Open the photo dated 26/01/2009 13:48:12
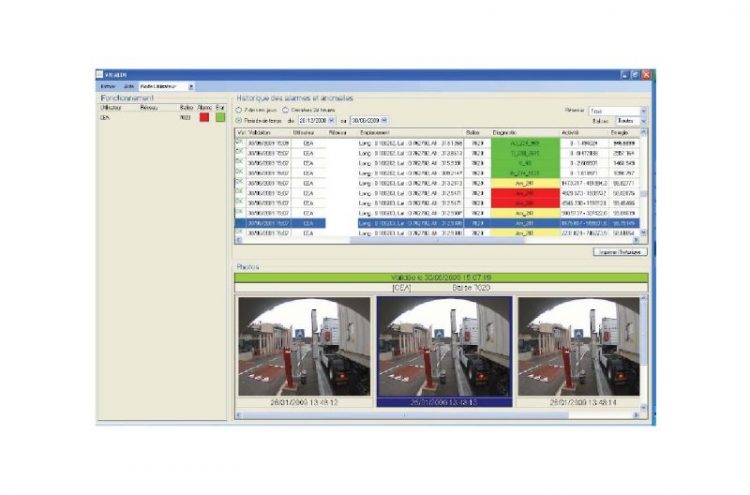 pyautogui.click(x=304, y=351)
